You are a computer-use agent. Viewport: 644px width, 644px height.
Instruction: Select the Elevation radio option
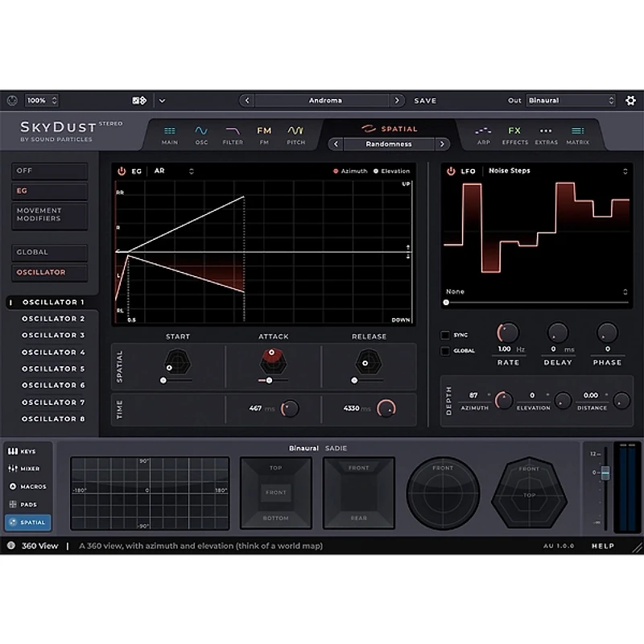point(375,171)
